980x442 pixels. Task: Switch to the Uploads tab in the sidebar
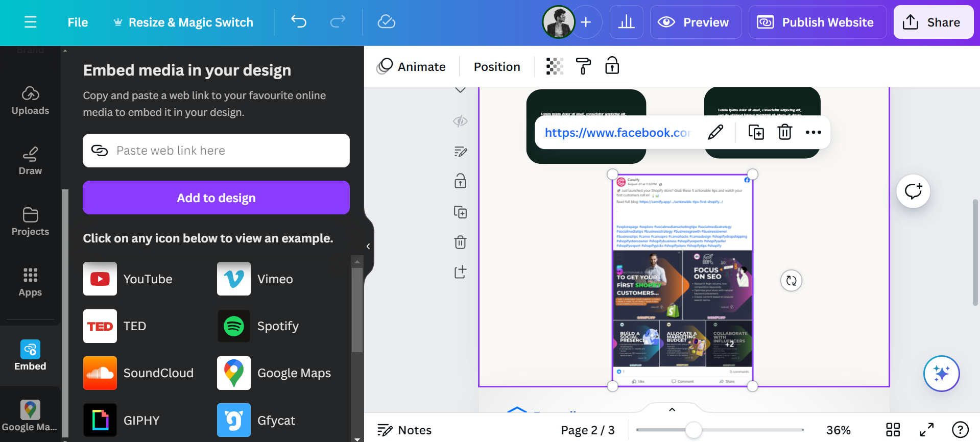tap(30, 101)
